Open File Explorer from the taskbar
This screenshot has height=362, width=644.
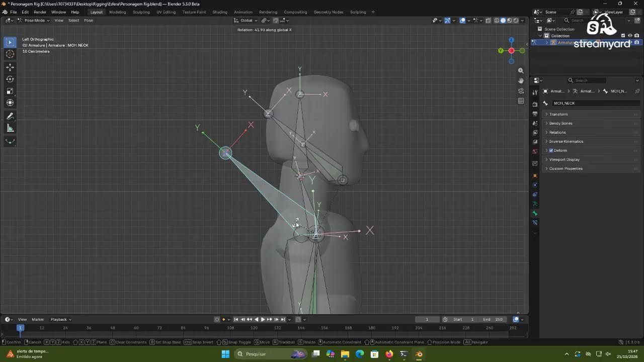pos(345,354)
